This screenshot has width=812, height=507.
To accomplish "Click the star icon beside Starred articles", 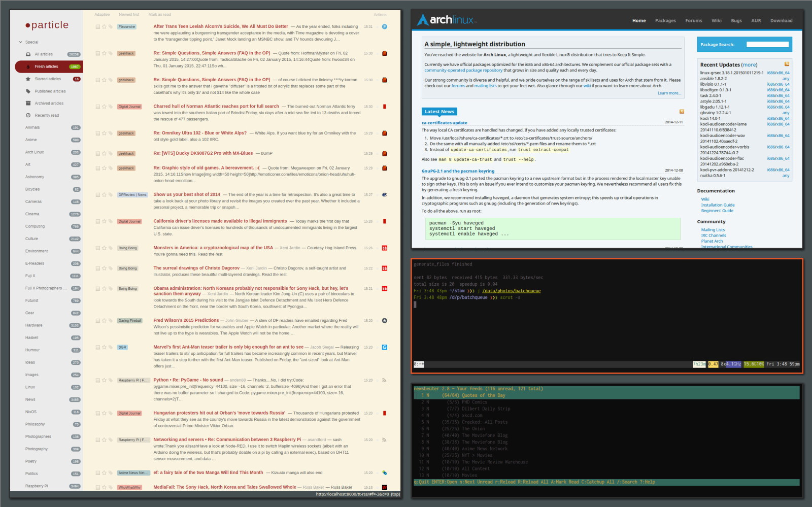I will pos(28,79).
